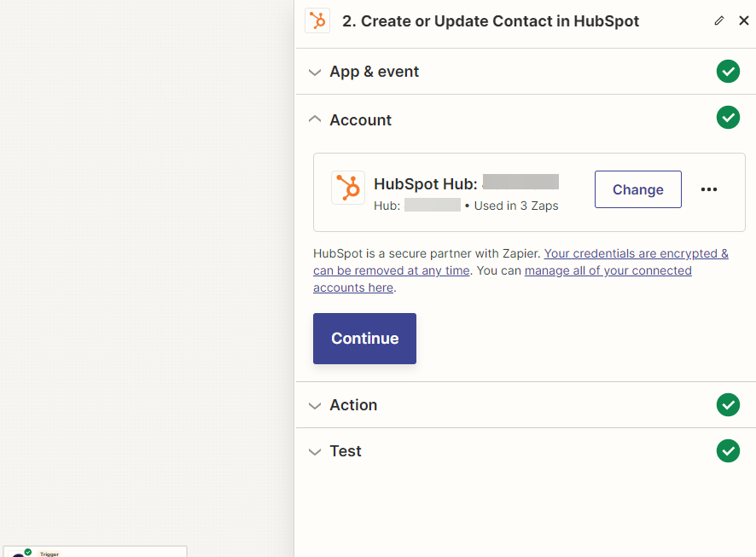Collapse the Account section chevron
Screen dimensions: 756x557
pyautogui.click(x=314, y=119)
